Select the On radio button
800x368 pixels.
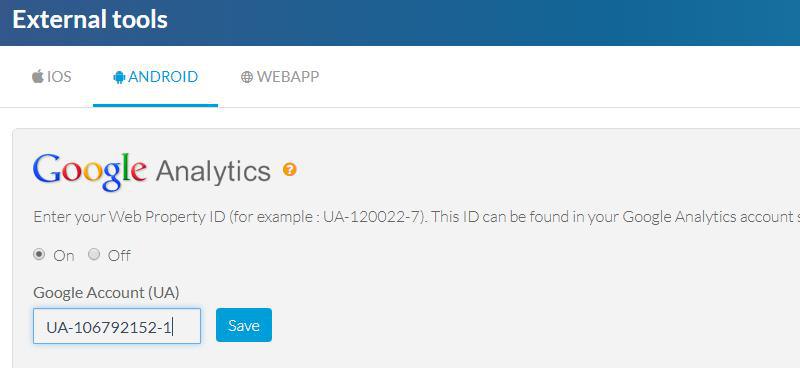(39, 254)
